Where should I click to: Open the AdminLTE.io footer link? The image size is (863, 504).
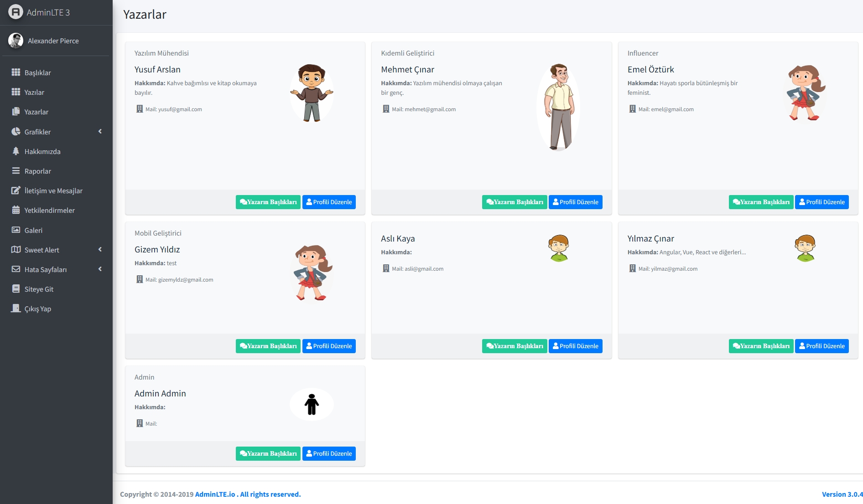(x=215, y=494)
